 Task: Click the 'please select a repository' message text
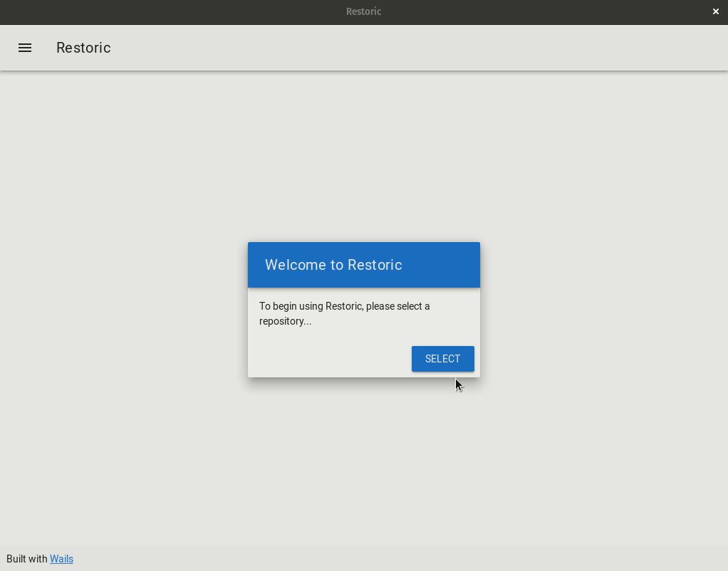pos(344,313)
